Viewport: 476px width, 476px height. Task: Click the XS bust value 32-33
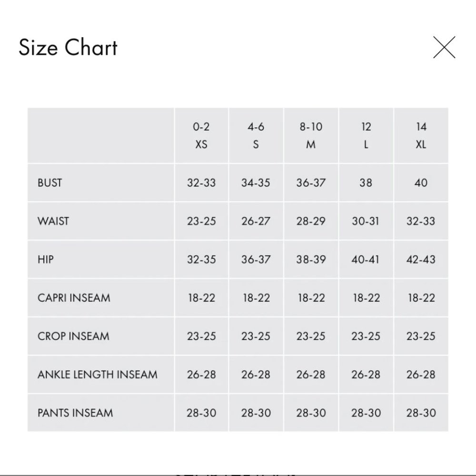click(201, 183)
